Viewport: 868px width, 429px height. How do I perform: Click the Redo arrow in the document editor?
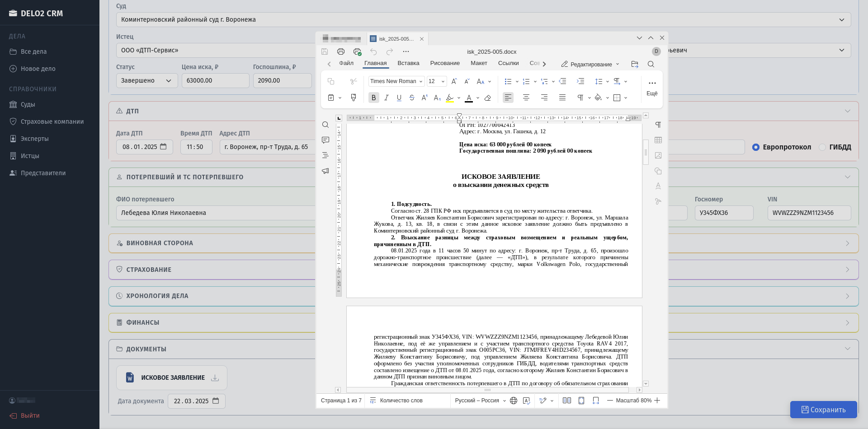(390, 51)
